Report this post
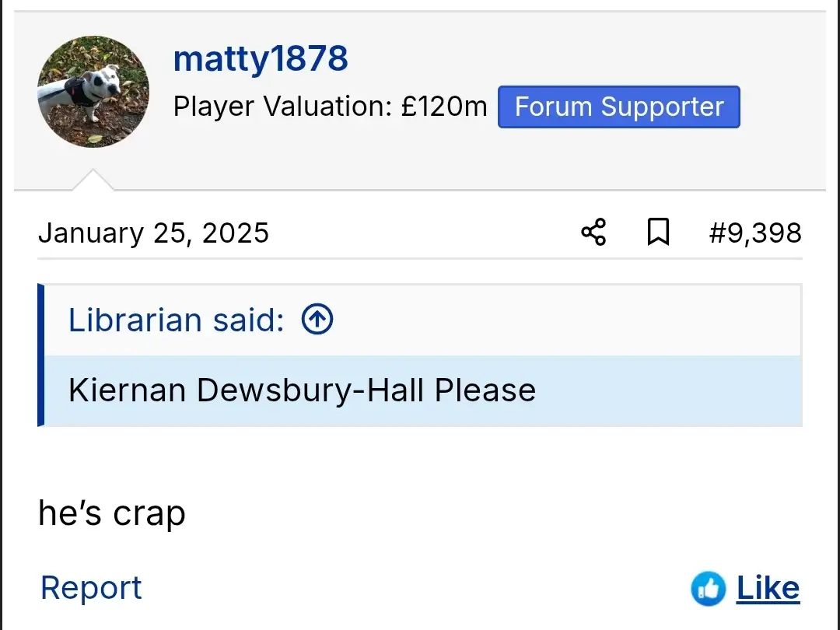The width and height of the screenshot is (840, 630). click(x=91, y=588)
